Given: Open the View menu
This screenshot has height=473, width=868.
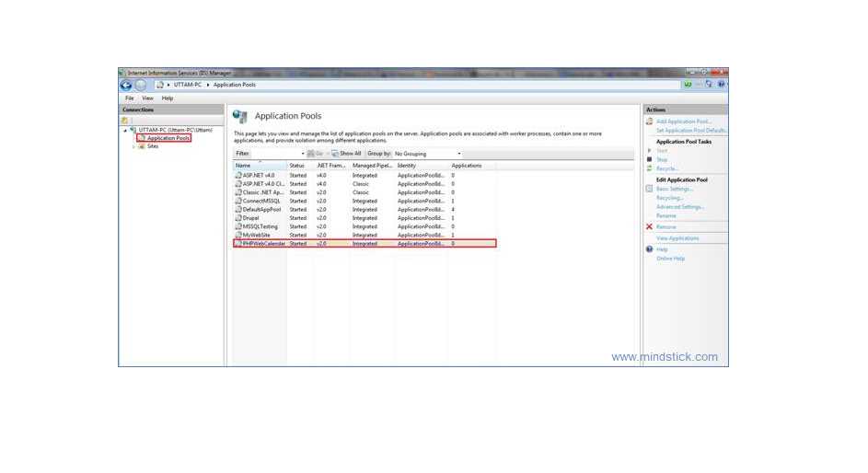Looking at the screenshot, I should (x=147, y=98).
